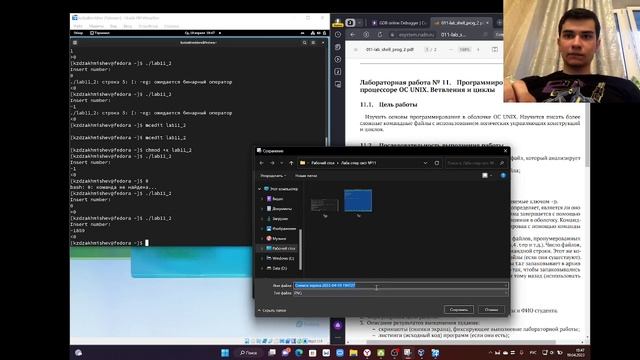Open Windows Start menu

[x=225, y=353]
